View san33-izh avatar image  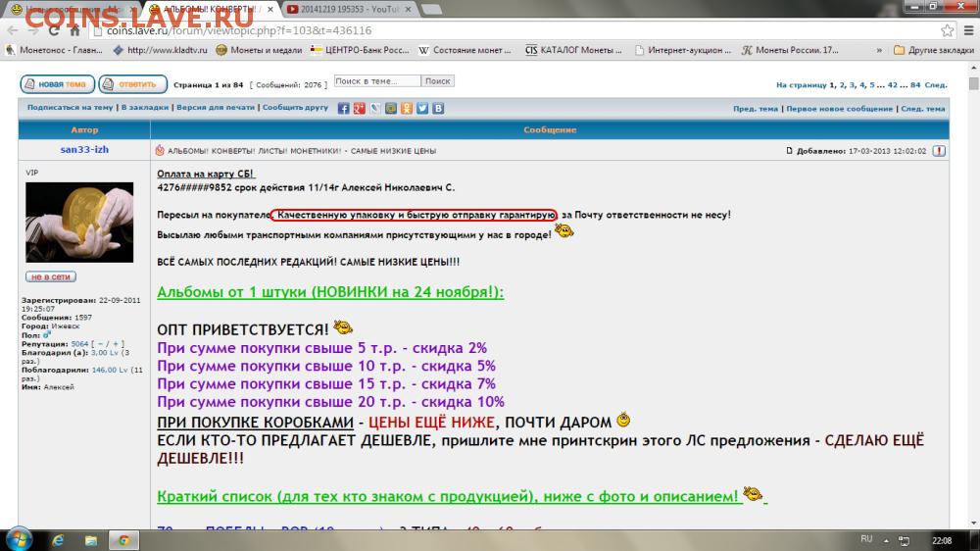pyautogui.click(x=79, y=222)
